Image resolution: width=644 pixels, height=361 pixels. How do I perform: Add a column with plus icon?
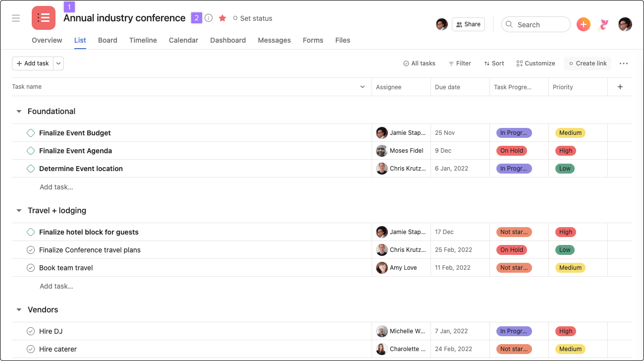coord(620,87)
